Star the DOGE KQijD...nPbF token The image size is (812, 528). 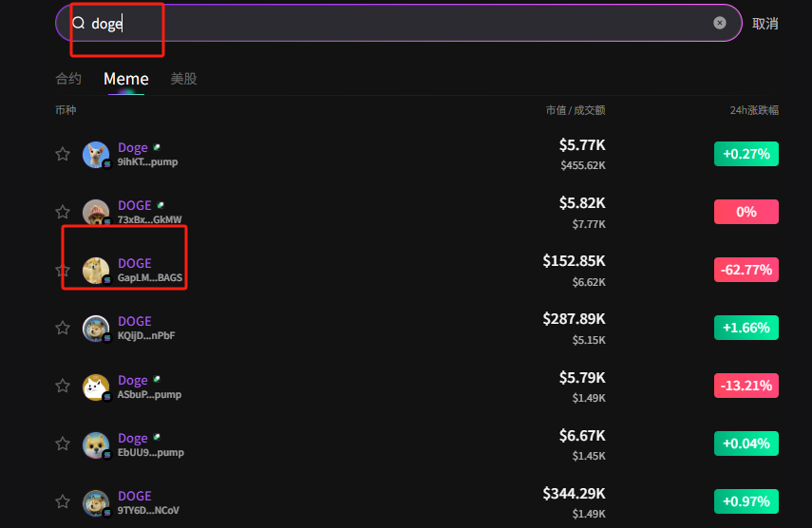[x=63, y=329]
